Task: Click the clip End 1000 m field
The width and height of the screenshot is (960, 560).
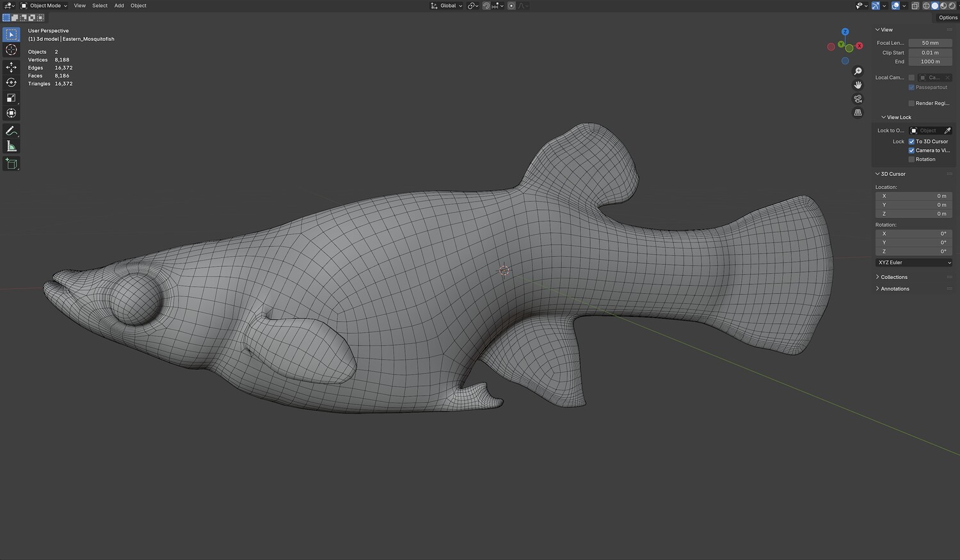Action: pyautogui.click(x=931, y=61)
